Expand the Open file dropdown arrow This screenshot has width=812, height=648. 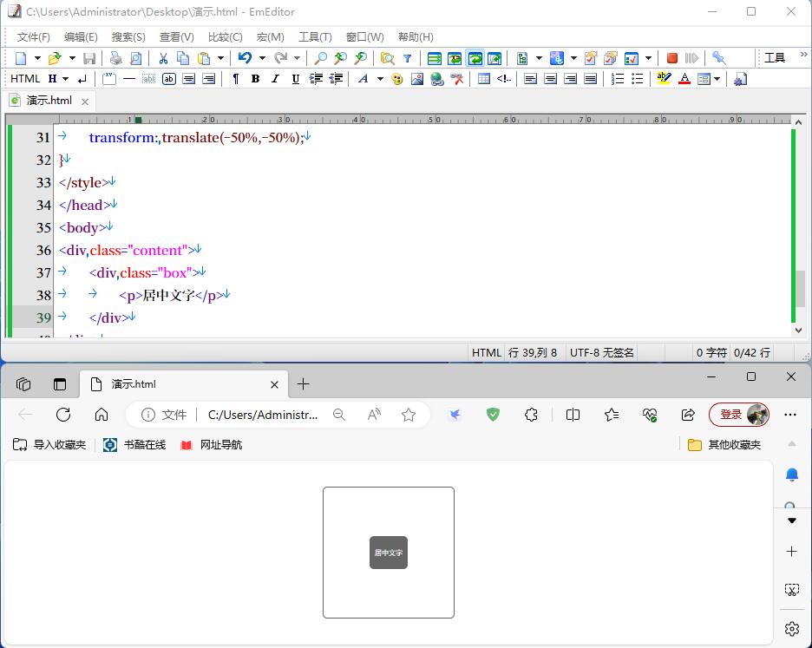[72, 58]
